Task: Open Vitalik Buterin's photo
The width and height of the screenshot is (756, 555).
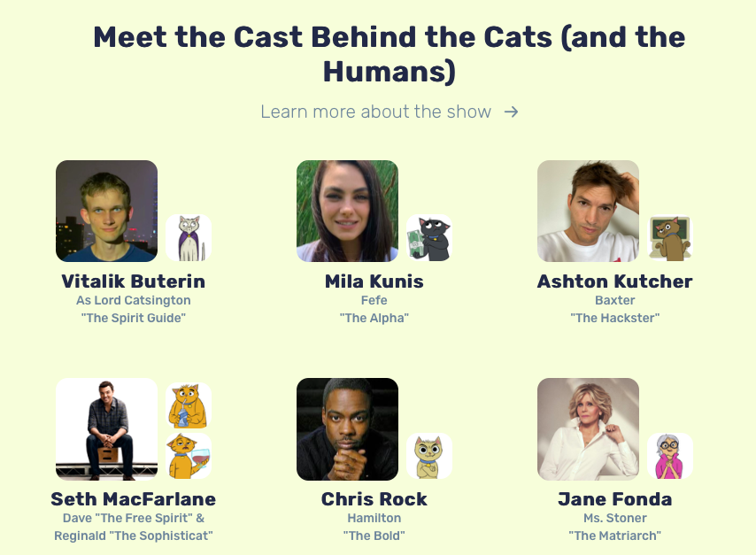Action: click(x=106, y=211)
